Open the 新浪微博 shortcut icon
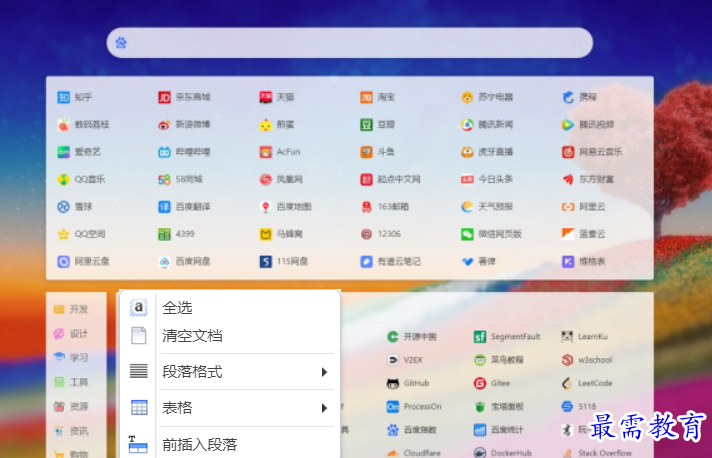Screen dimensions: 712x458 coord(164,124)
